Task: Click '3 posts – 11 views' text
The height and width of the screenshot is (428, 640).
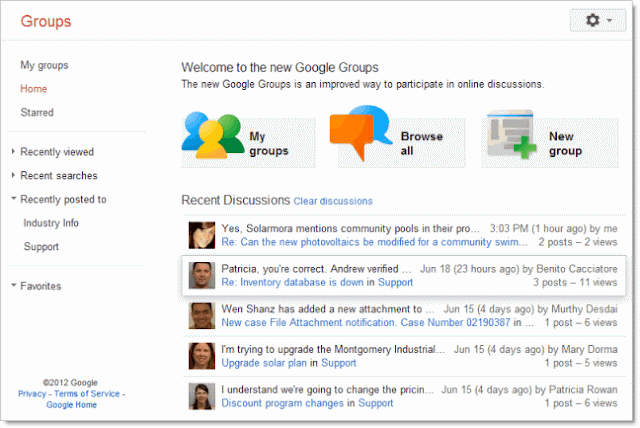Action: tap(575, 282)
